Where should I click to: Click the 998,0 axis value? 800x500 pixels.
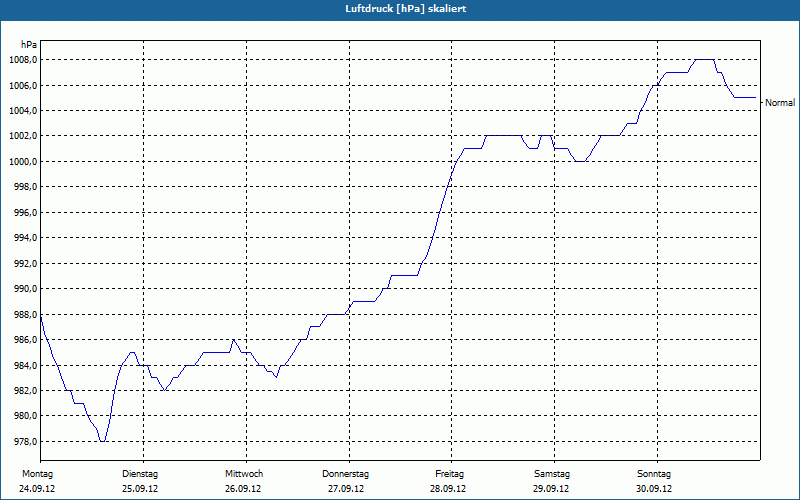pyautogui.click(x=25, y=187)
